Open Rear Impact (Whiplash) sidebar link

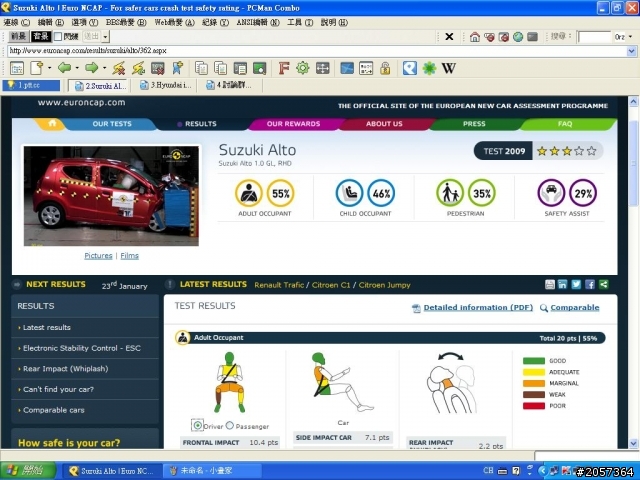coord(66,369)
